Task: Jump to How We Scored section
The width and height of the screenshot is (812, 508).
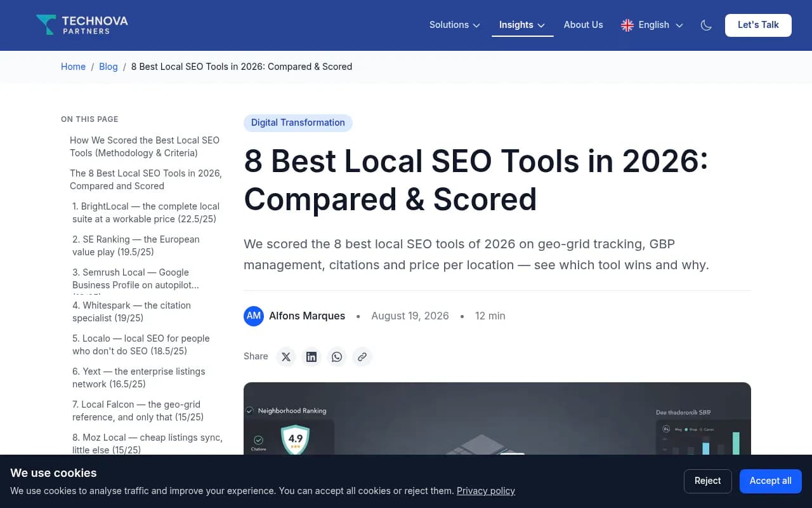Action: pos(146,147)
